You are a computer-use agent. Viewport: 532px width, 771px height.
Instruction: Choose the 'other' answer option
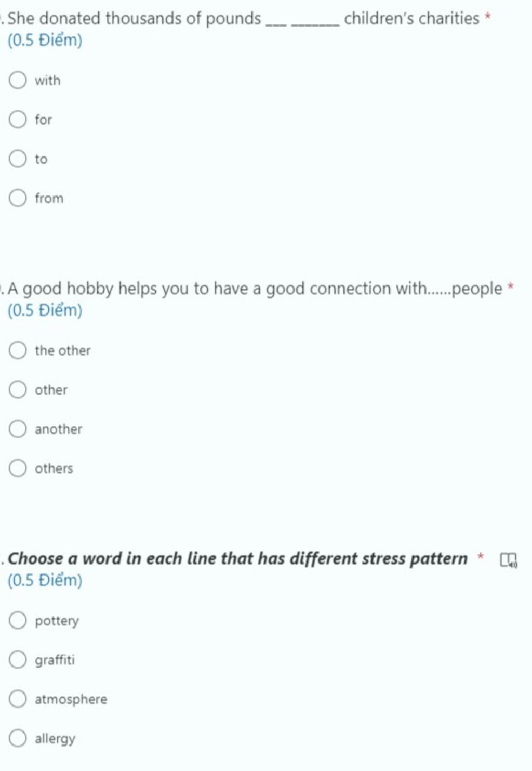coord(18,389)
